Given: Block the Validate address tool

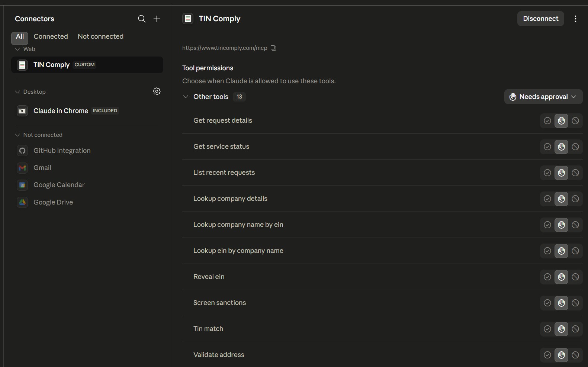Looking at the screenshot, I should [575, 355].
